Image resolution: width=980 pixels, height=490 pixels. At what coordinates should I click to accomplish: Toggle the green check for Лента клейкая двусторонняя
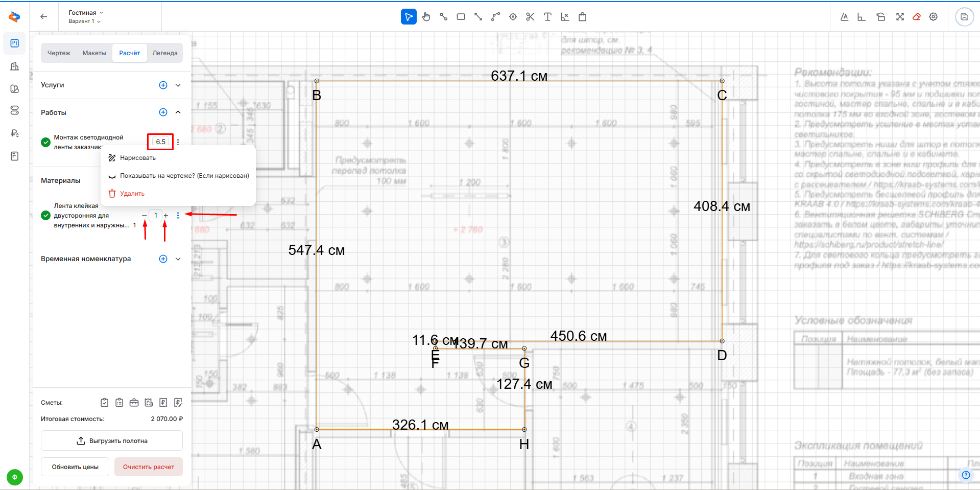[45, 216]
